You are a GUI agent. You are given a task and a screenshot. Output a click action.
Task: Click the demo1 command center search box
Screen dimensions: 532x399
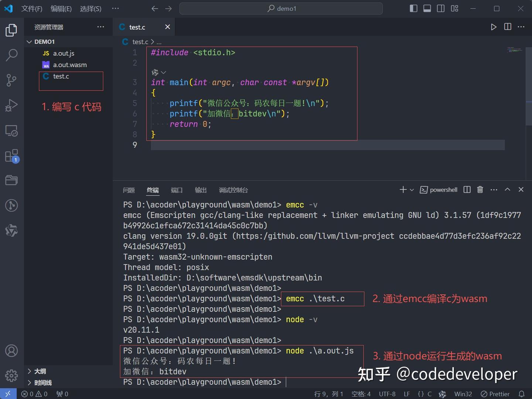(x=281, y=8)
